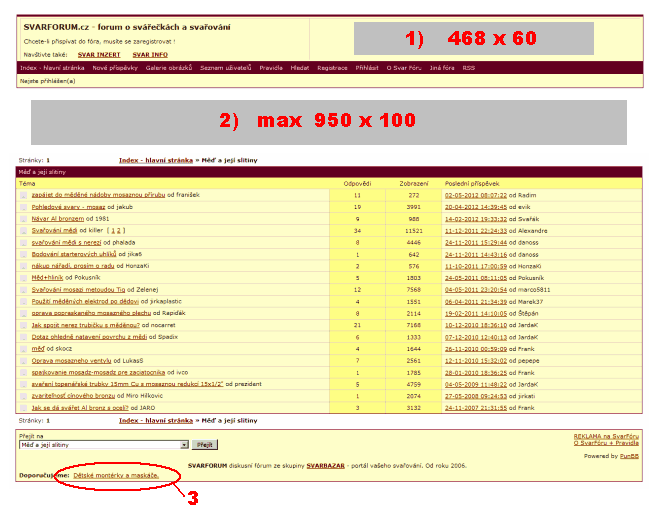Open the PunBB powered-by link

[629, 456]
